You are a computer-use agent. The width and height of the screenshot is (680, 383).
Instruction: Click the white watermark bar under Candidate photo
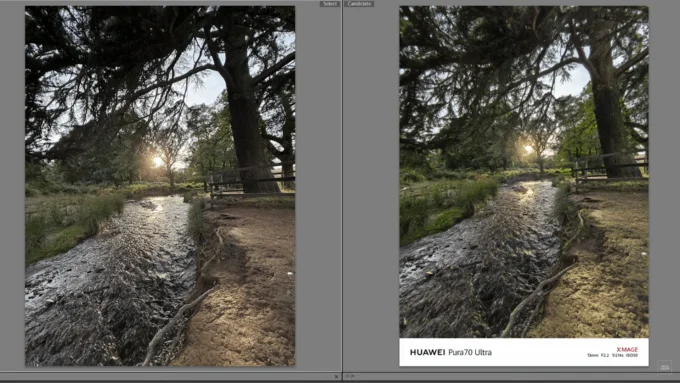coord(524,352)
